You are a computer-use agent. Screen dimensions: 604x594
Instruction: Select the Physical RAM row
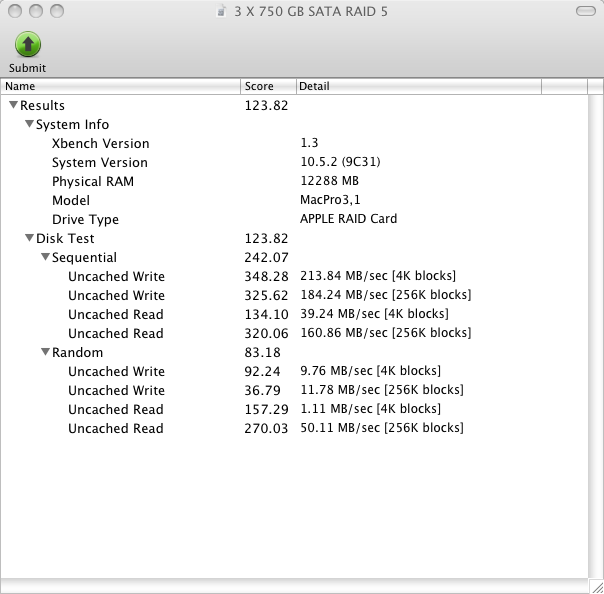tap(294, 181)
